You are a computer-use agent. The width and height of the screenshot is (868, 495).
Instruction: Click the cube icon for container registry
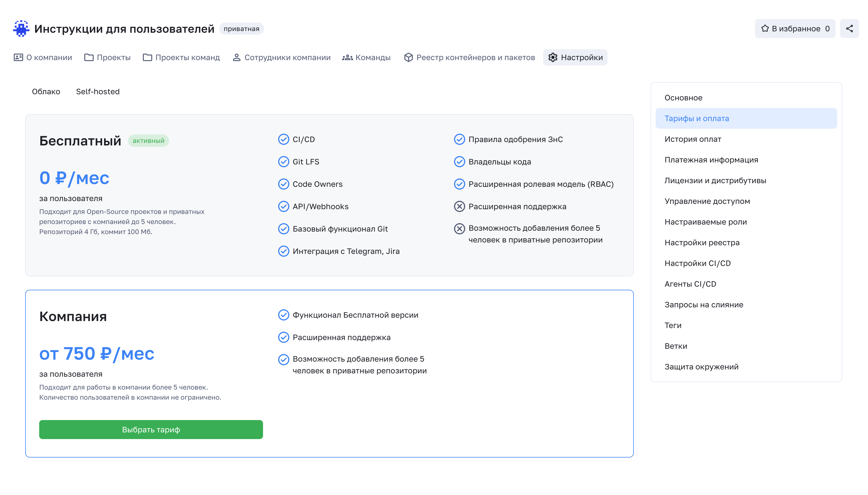coord(408,57)
